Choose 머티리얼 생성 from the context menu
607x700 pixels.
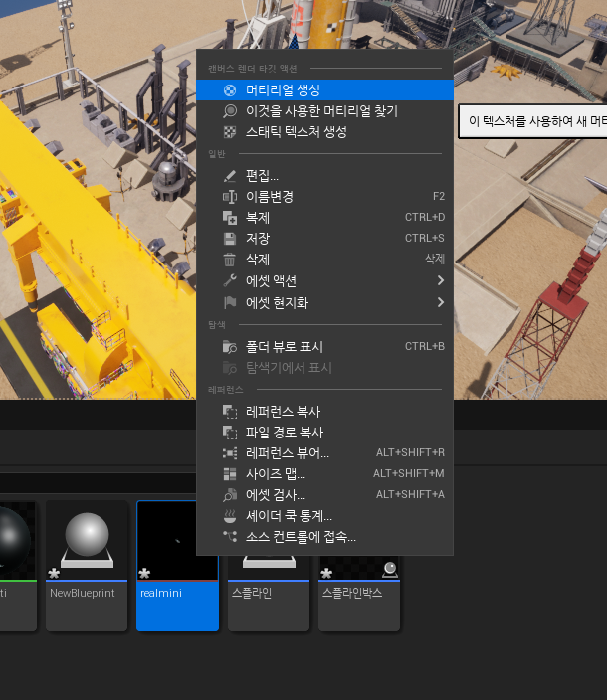tap(324, 90)
